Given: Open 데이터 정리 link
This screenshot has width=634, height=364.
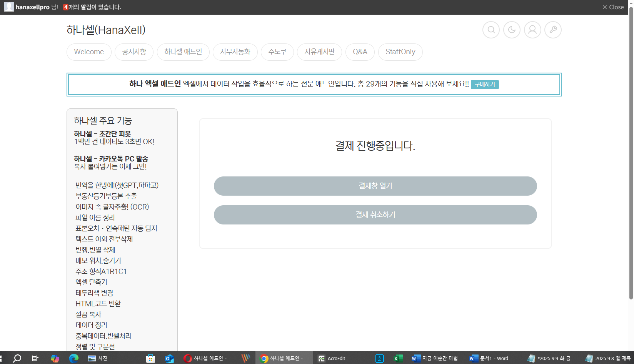Looking at the screenshot, I should [91, 325].
